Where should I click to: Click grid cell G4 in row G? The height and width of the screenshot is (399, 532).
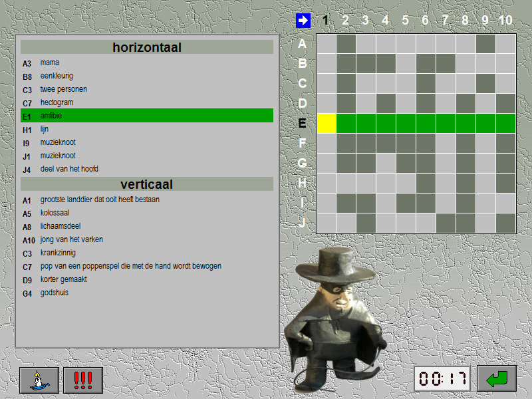(x=386, y=163)
